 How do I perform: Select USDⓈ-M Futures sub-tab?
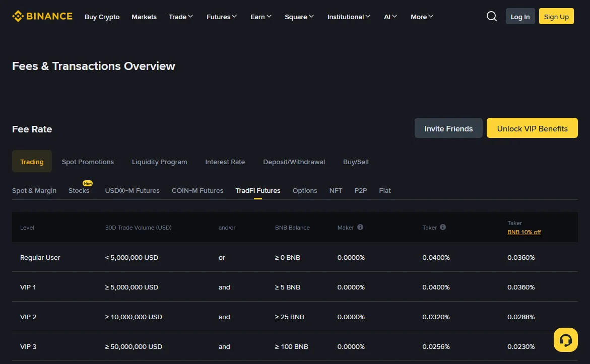click(x=132, y=190)
